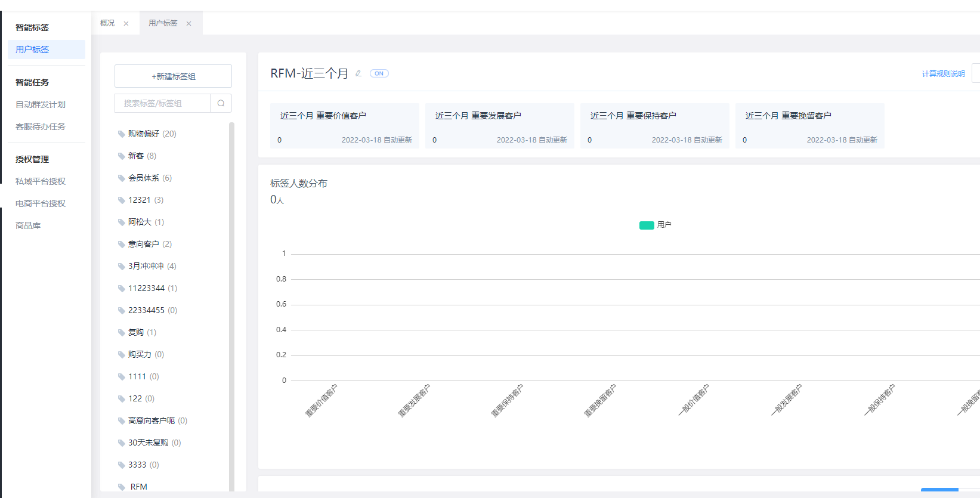
Task: Click the search magnifier icon
Action: 221,103
